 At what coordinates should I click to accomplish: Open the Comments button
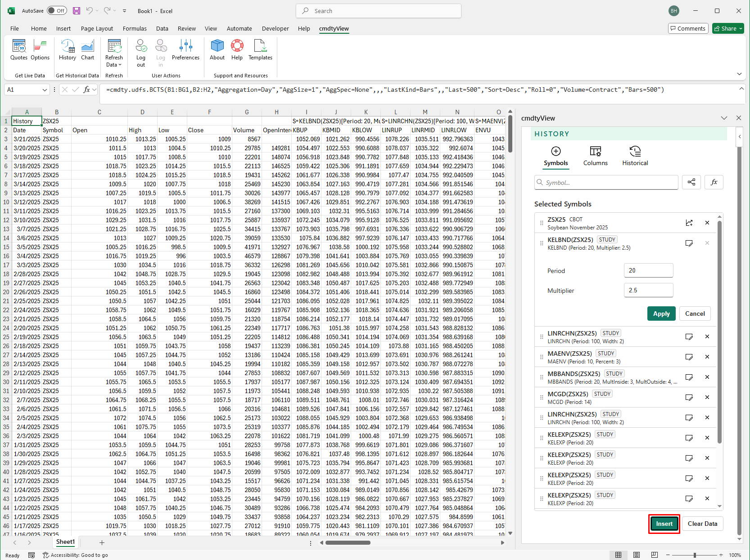tap(688, 28)
